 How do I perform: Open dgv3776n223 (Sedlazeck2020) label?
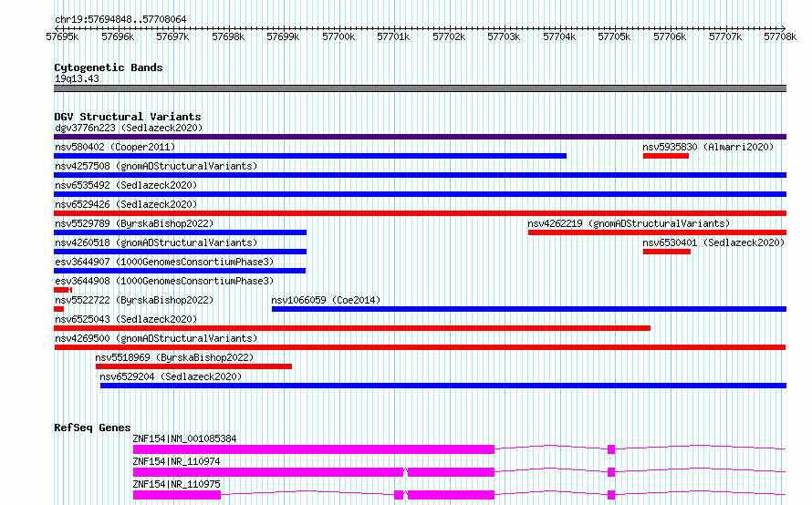129,128
